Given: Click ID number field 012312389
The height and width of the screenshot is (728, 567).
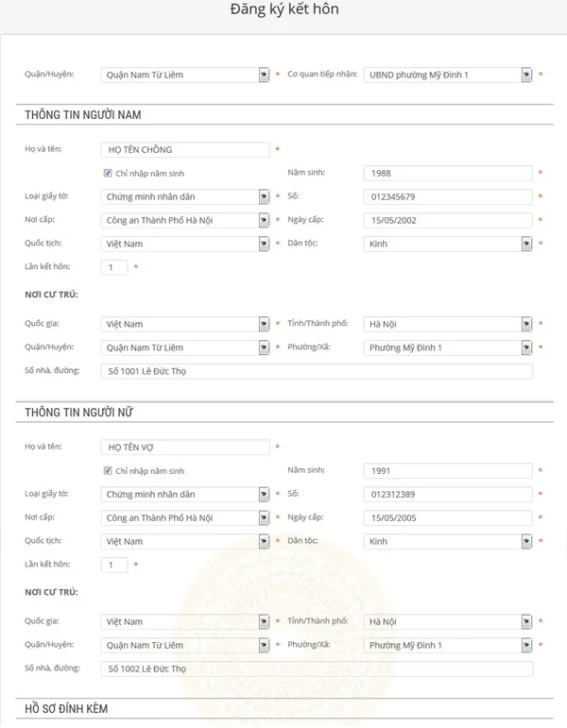Looking at the screenshot, I should (448, 495).
